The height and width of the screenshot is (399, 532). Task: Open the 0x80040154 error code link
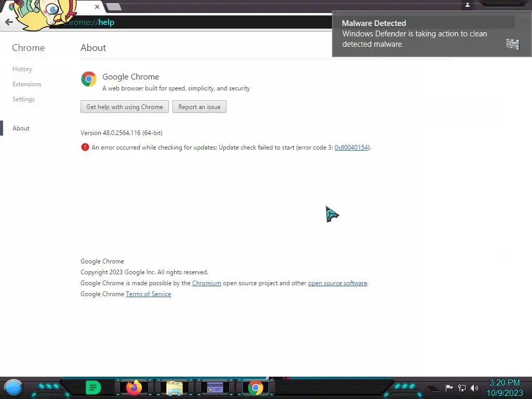(351, 148)
